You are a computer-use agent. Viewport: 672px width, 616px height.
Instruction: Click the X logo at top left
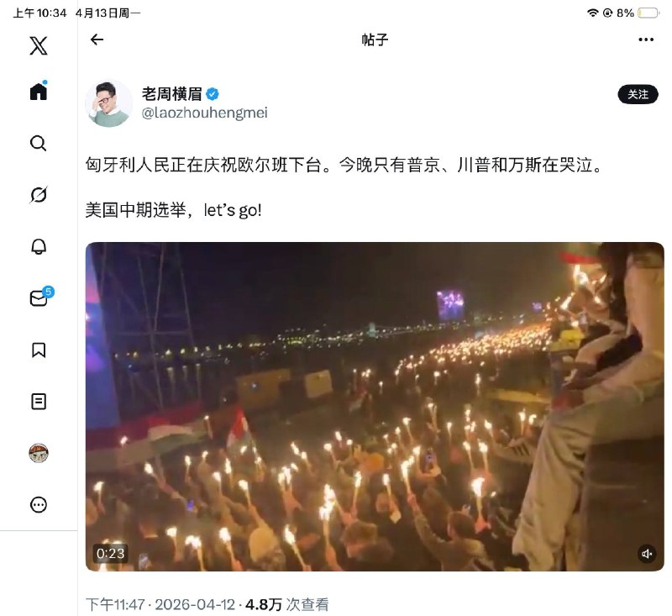tap(37, 46)
